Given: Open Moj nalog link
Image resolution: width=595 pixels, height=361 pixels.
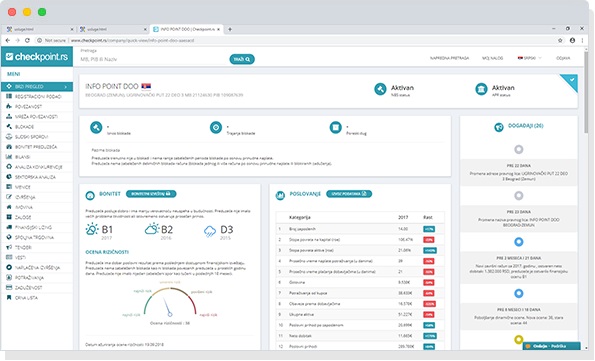Looking at the screenshot, I should pos(493,58).
